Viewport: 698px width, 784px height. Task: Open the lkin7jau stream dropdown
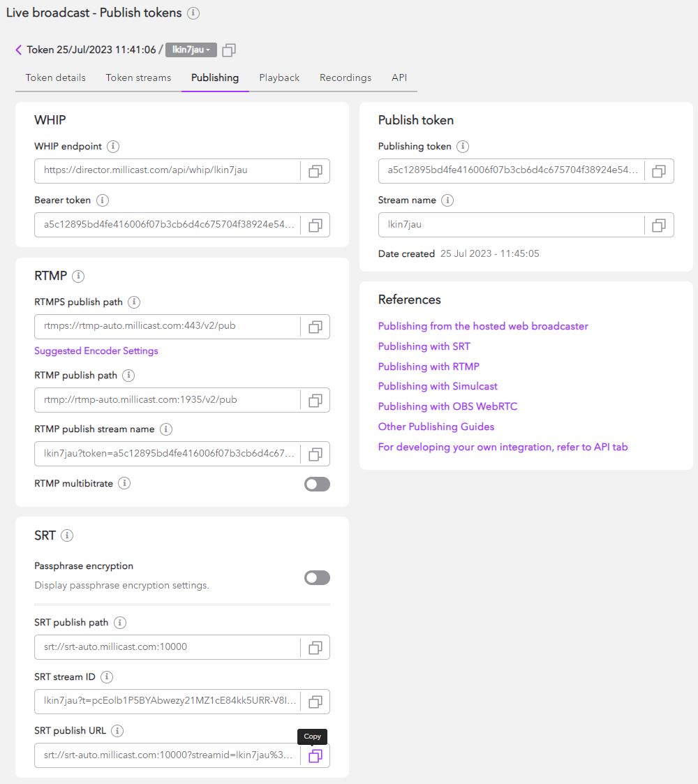pos(191,50)
